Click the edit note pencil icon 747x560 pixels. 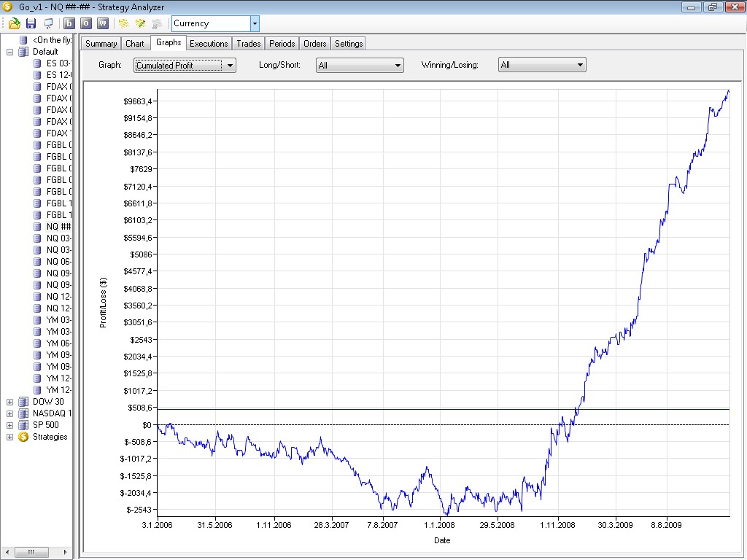click(x=140, y=23)
